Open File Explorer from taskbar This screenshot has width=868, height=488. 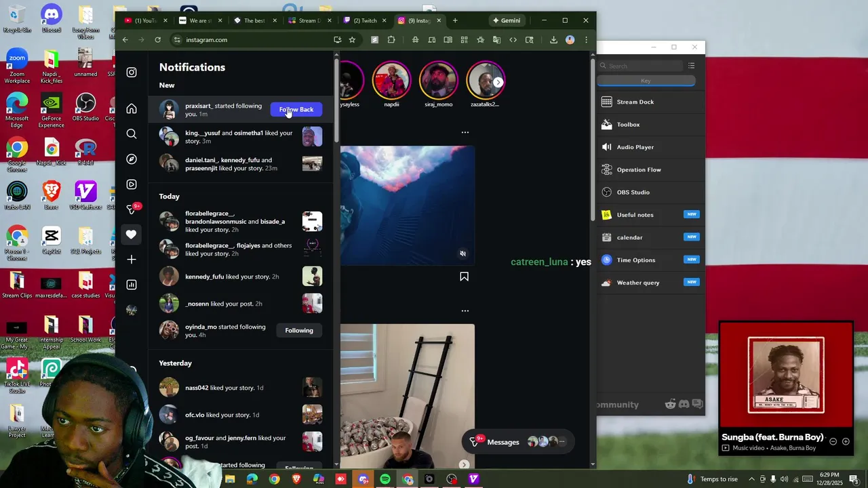click(230, 479)
